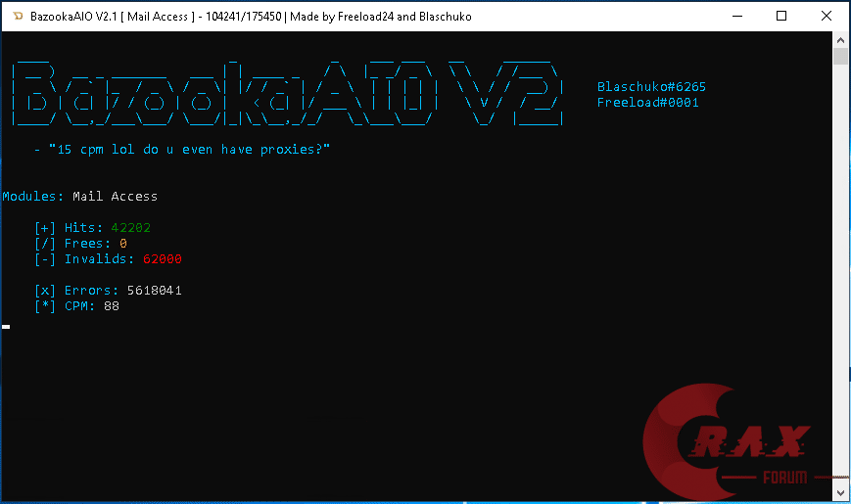Close the BazookaAIO console window
Image resolution: width=851 pixels, height=504 pixels.
827,17
